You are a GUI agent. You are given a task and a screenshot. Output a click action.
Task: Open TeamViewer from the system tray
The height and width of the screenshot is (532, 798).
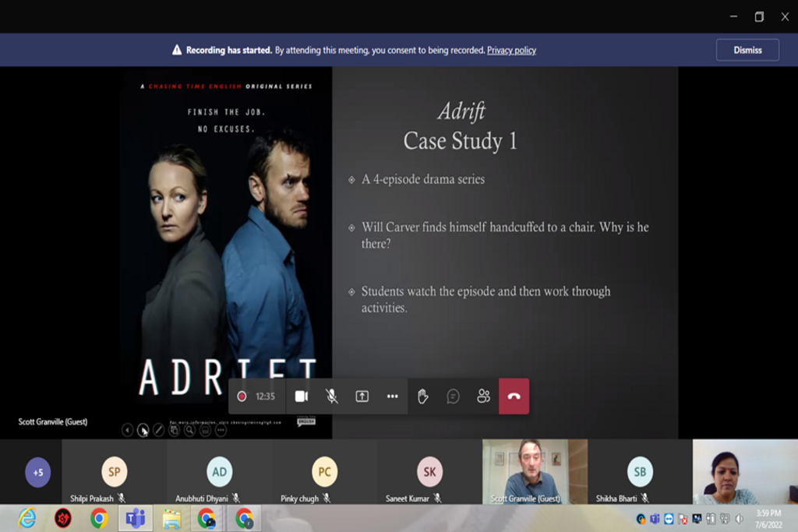(669, 519)
